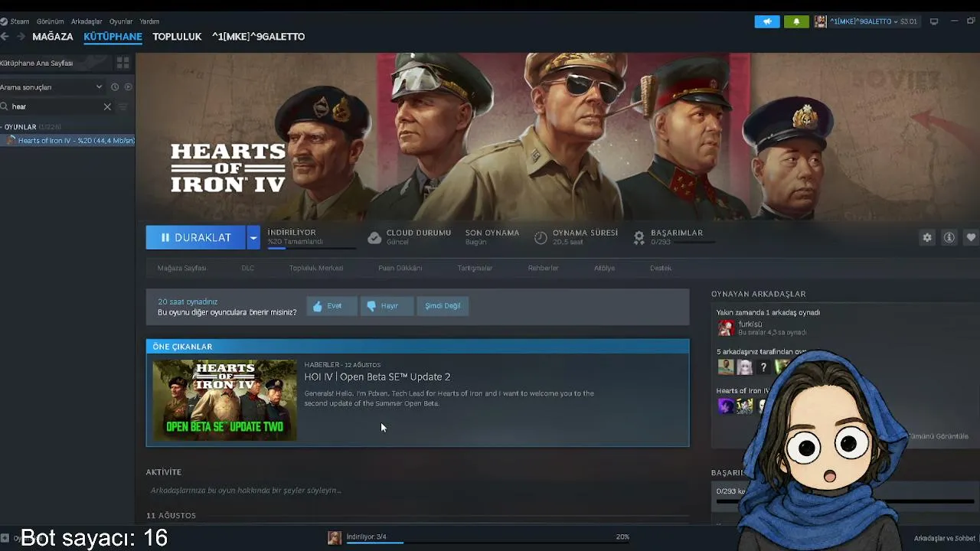Click the İNDİRİLİYOR download progress bar

pos(312,247)
